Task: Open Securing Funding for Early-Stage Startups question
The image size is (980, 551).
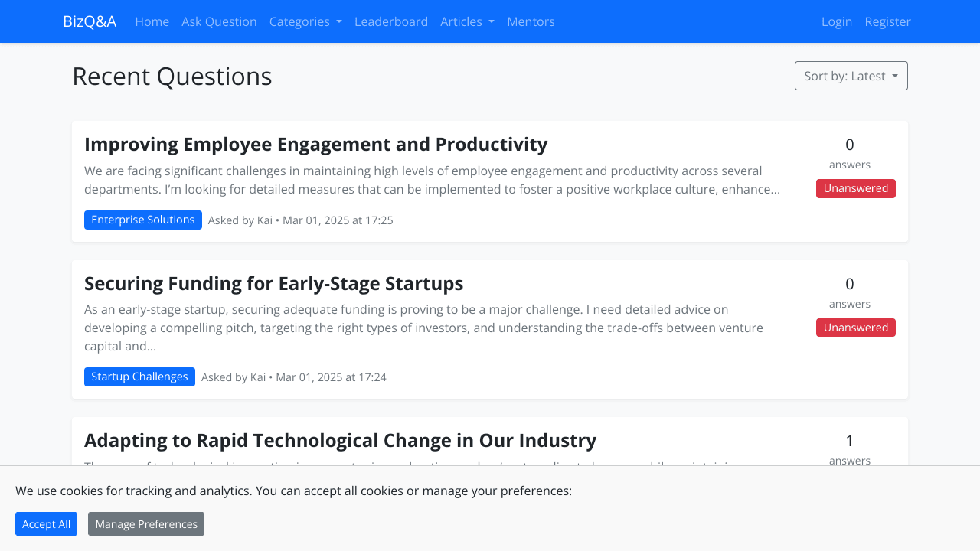Action: pyautogui.click(x=273, y=283)
